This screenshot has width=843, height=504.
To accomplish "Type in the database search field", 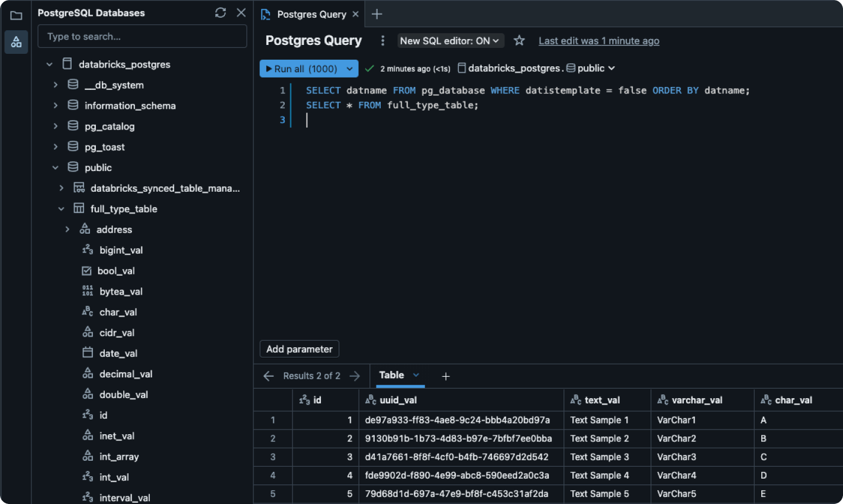I will tap(142, 37).
